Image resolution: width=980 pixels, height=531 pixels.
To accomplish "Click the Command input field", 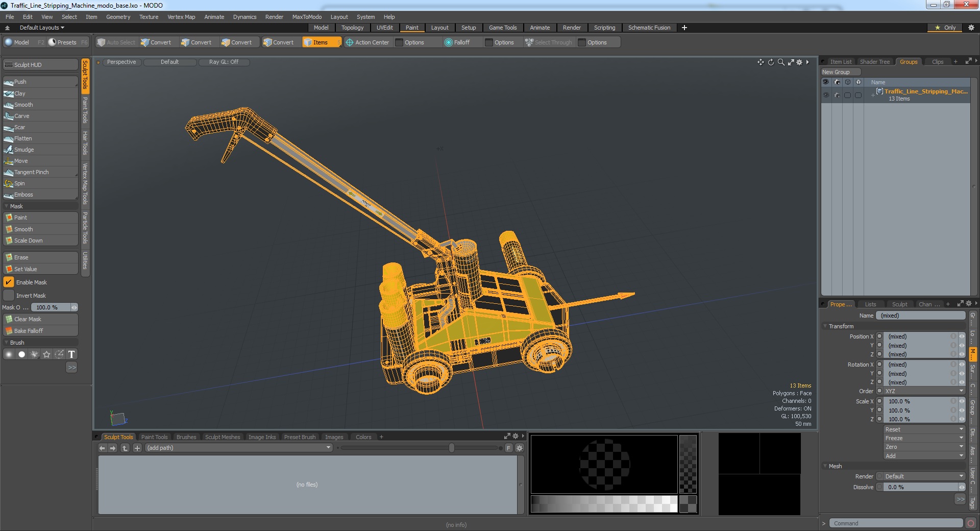I will 895,523.
